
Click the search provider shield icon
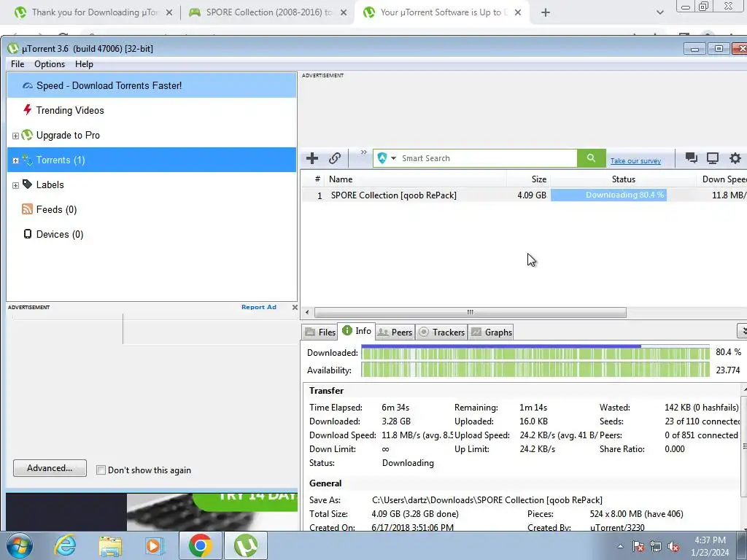click(382, 158)
